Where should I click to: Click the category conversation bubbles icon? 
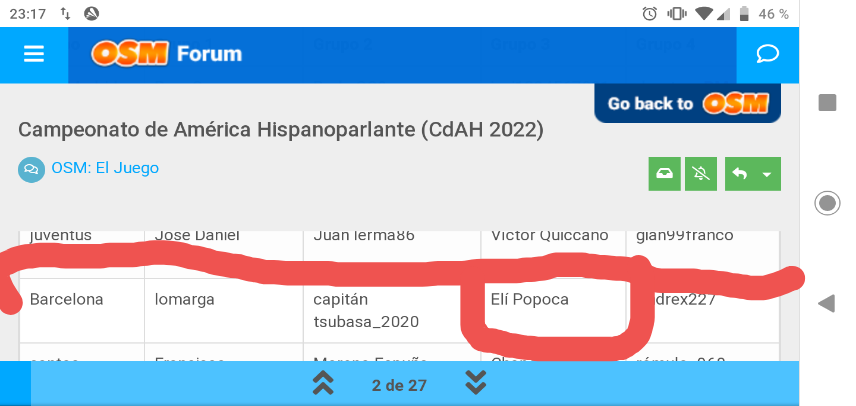pos(31,169)
